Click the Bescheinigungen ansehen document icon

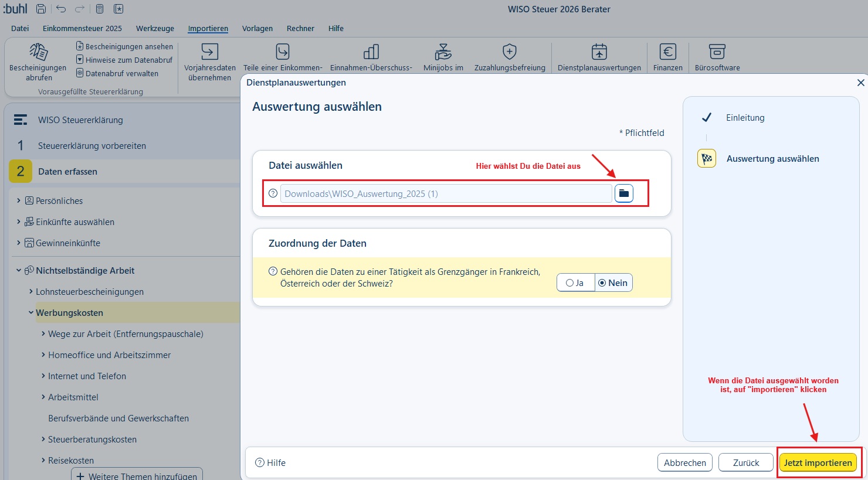80,46
